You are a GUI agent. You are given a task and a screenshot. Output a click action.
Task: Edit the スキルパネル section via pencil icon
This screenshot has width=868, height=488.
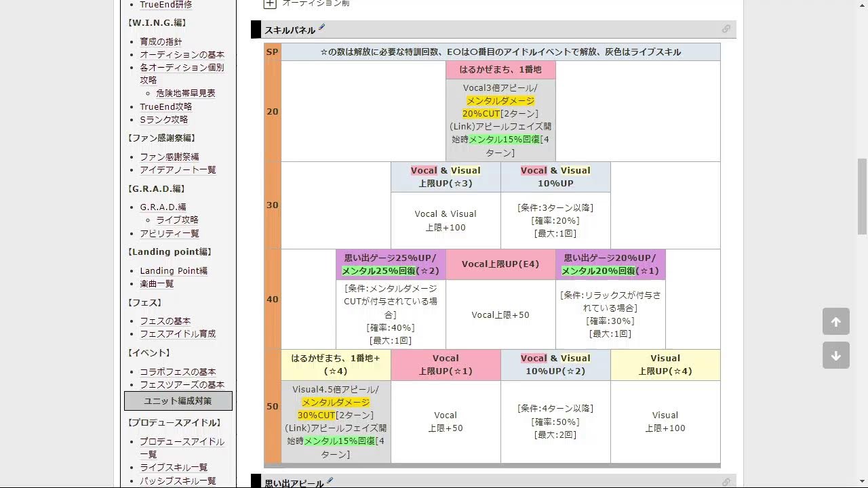322,28
